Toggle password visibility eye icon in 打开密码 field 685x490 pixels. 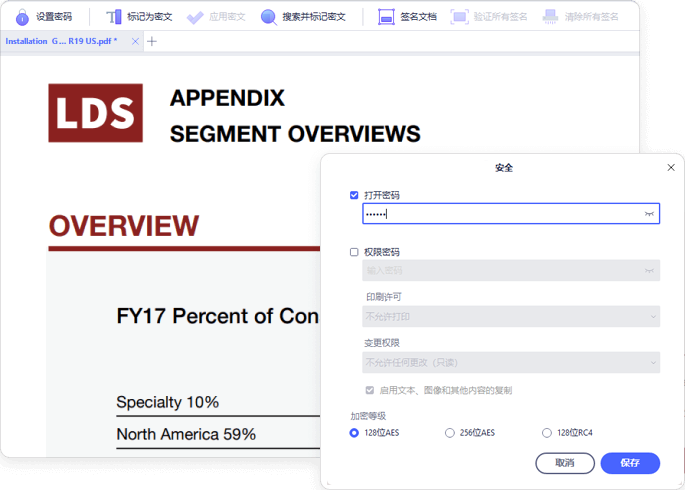pos(649,214)
